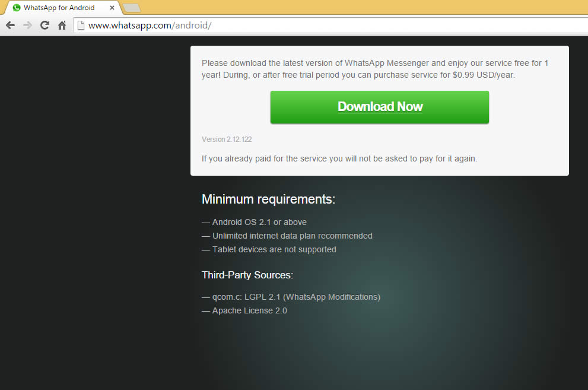The image size is (588, 390).
Task: Click the WhatsApp favicon on the tab
Action: (17, 8)
